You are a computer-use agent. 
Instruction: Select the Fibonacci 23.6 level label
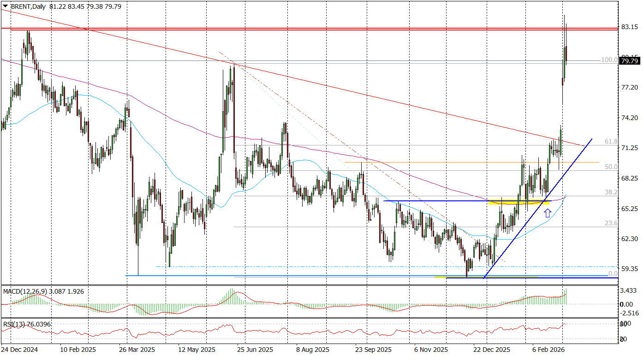click(x=611, y=223)
